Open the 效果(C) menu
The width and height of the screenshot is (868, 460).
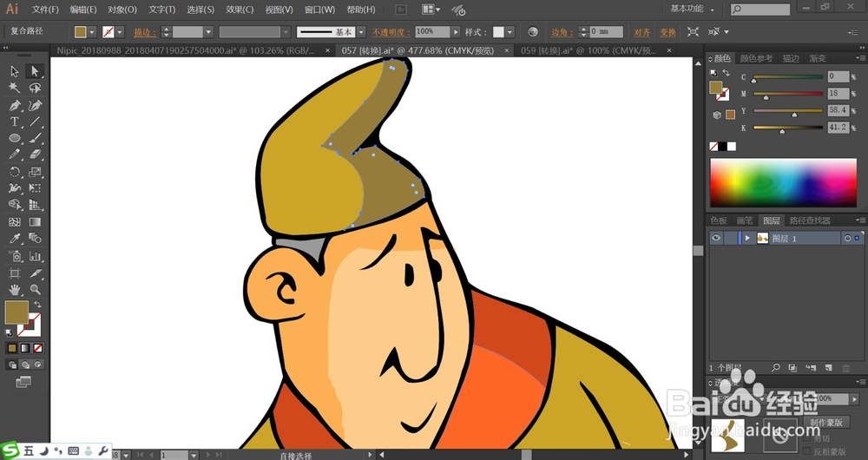click(x=240, y=10)
